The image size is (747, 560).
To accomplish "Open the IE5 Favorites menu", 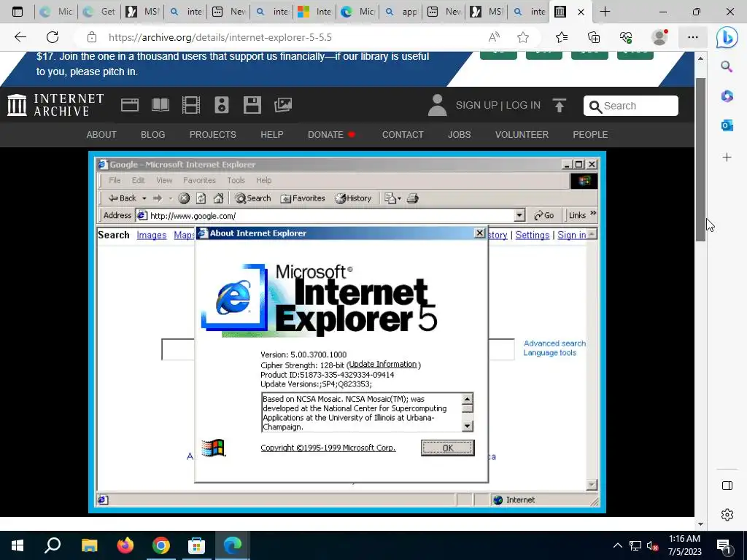I will coord(199,181).
